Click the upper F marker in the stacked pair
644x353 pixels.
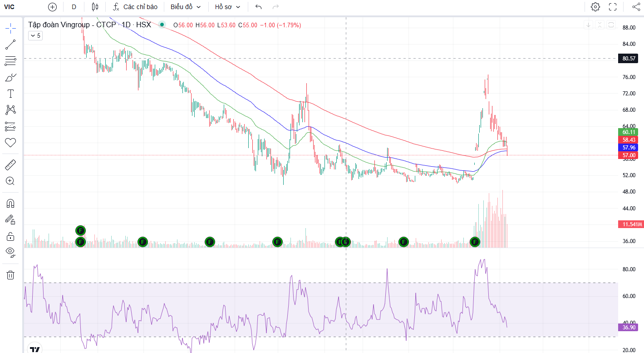click(x=80, y=230)
